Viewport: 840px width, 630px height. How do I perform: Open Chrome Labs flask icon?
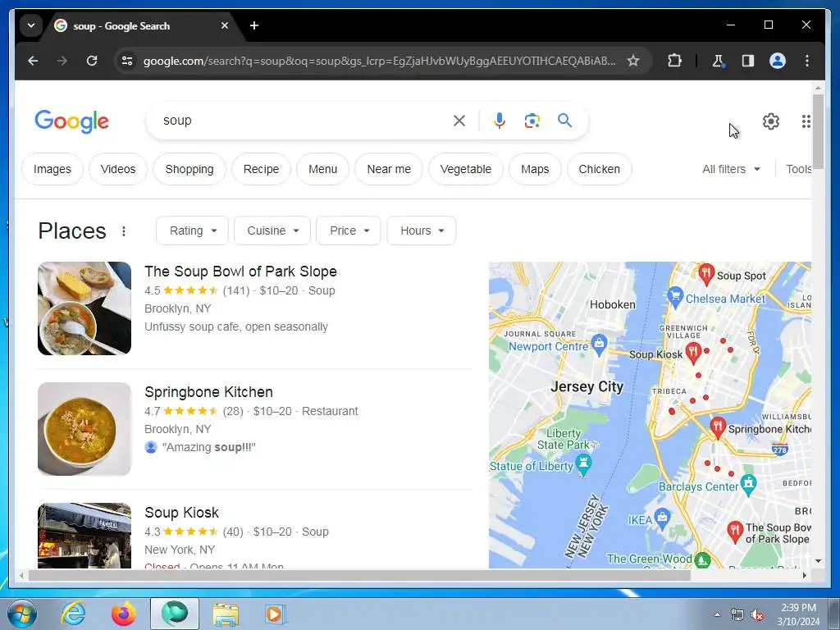pyautogui.click(x=719, y=61)
